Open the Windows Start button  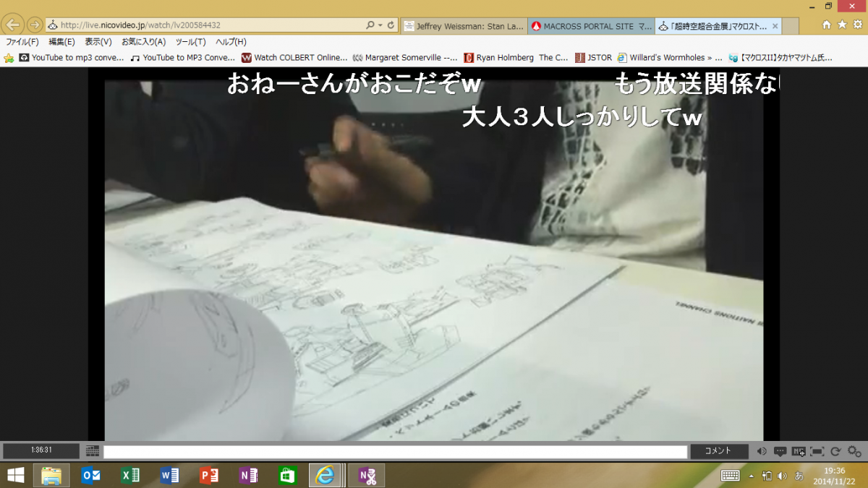pos(14,475)
